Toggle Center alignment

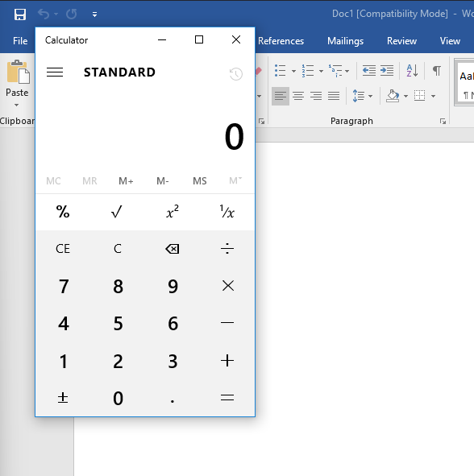(298, 96)
